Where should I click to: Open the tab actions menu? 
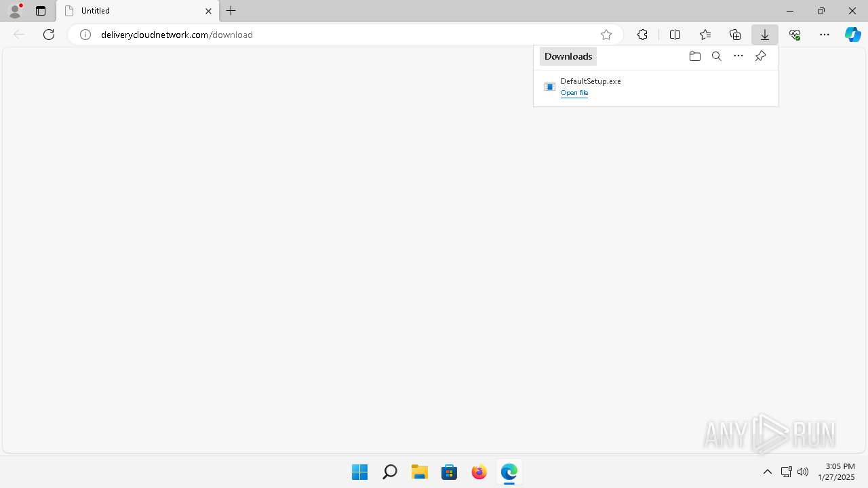(x=41, y=11)
